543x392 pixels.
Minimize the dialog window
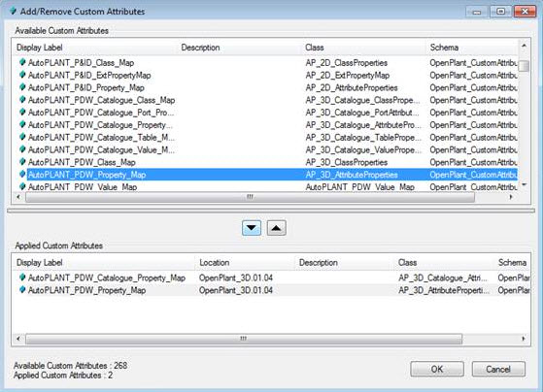tap(477, 12)
